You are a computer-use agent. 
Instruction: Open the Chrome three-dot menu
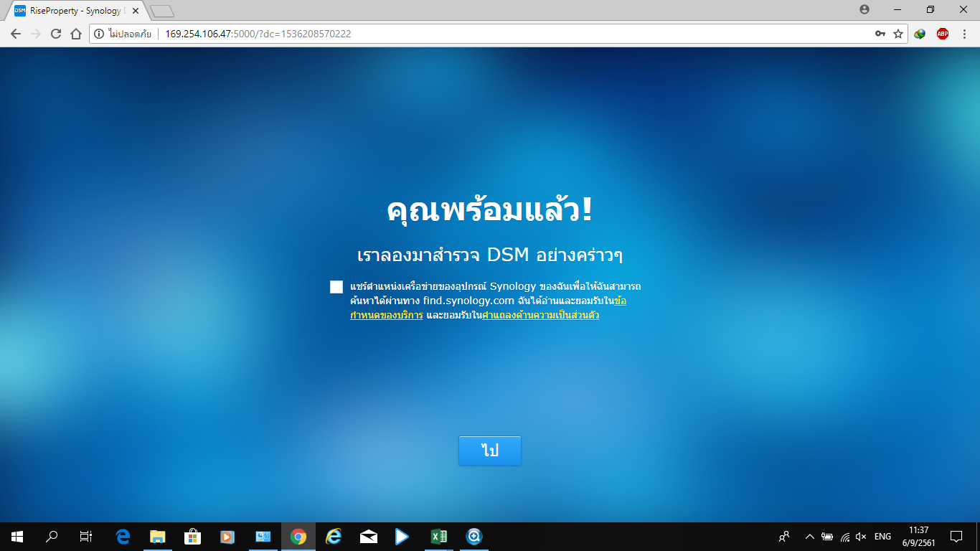coord(963,34)
